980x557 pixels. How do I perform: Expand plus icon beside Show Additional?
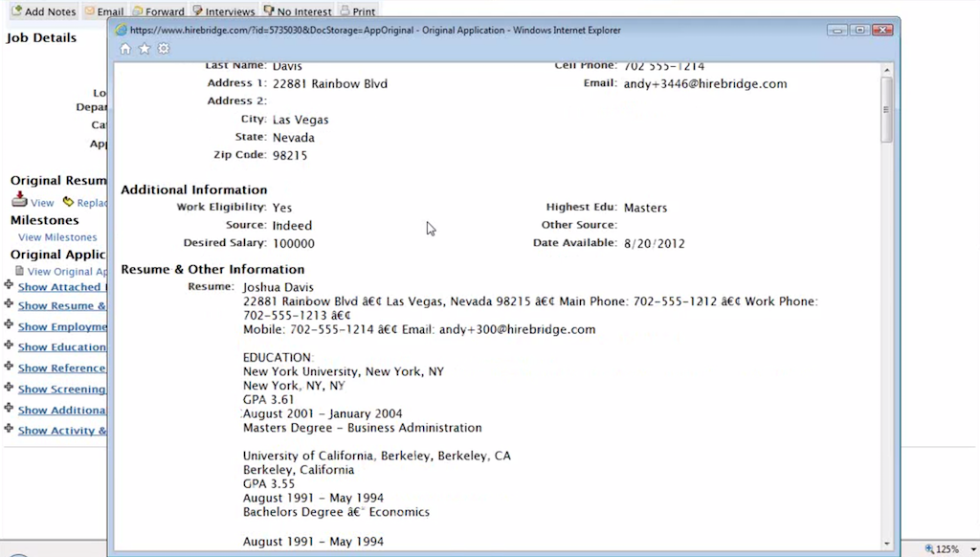pyautogui.click(x=9, y=409)
